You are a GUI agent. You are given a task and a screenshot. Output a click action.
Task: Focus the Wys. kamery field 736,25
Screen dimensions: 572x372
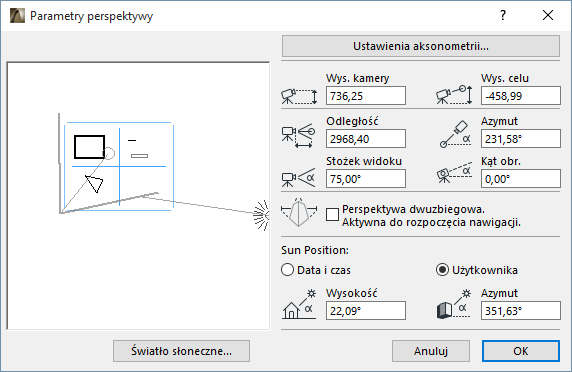[x=366, y=96]
